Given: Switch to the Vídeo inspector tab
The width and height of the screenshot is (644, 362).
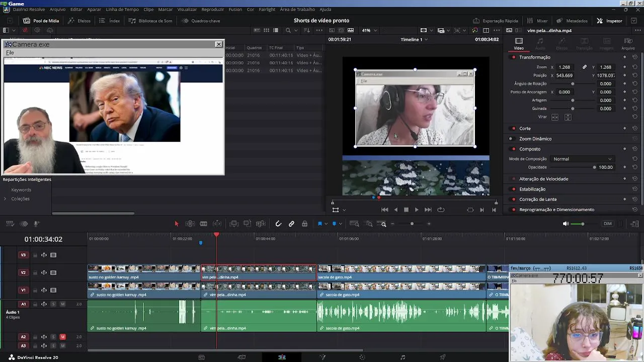Looking at the screenshot, I should 519,44.
